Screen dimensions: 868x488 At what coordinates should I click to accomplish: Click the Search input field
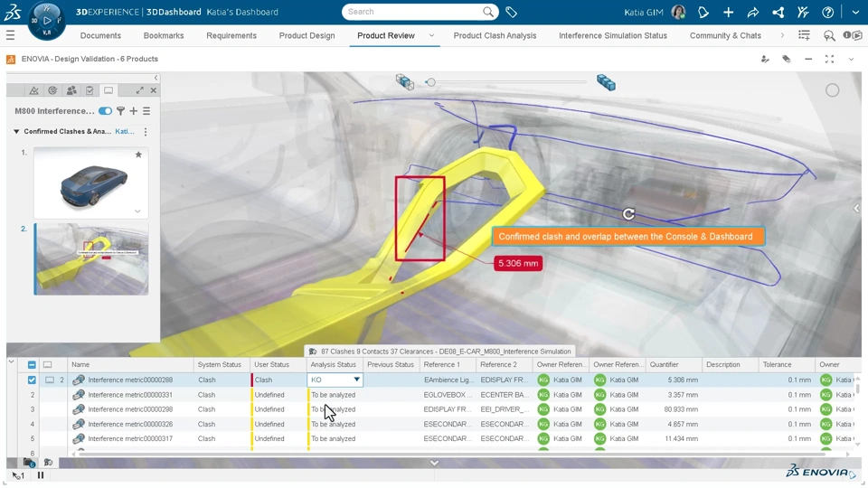coord(414,12)
